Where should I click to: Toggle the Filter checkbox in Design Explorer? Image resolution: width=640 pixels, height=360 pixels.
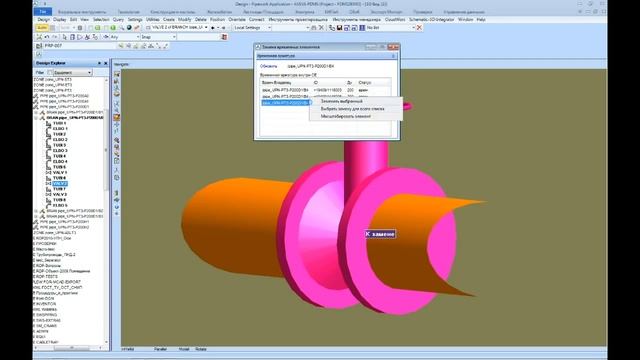tap(50, 72)
